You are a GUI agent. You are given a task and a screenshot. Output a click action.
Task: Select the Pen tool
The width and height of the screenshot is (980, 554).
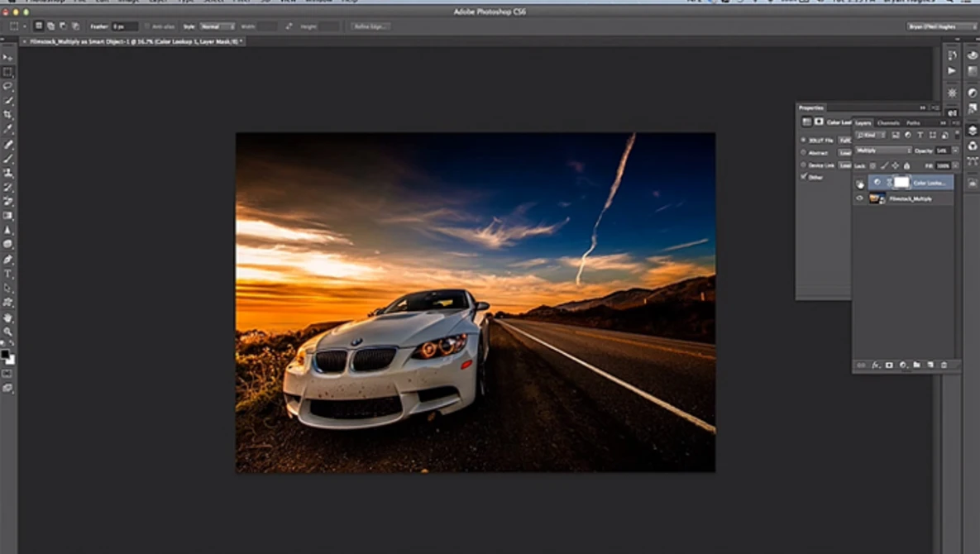pos(7,259)
